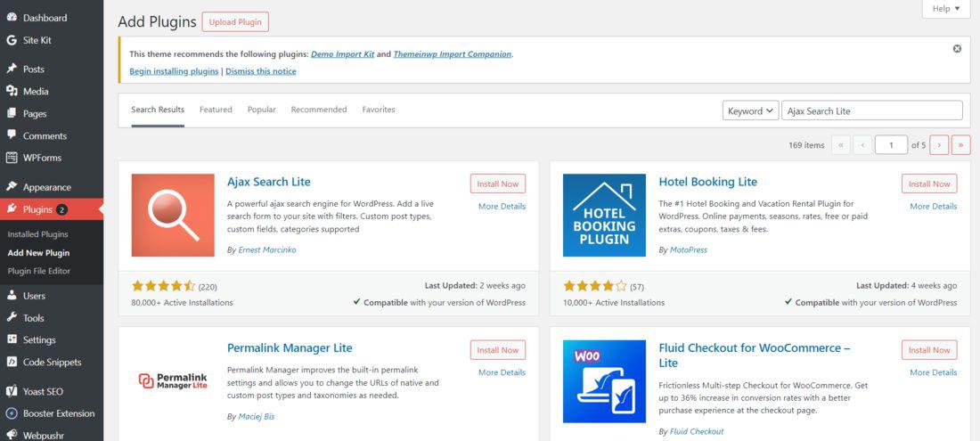
Task: Focus the plugin search input field
Action: (872, 110)
